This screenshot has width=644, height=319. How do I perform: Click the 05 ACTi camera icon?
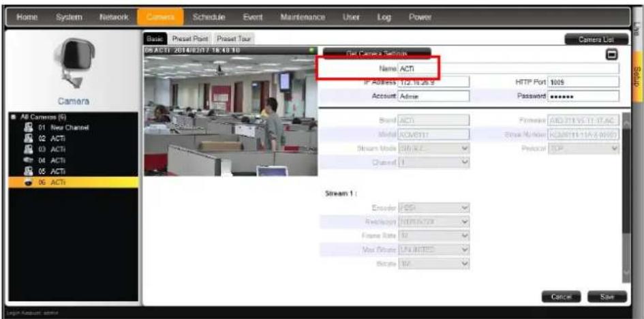[30, 172]
